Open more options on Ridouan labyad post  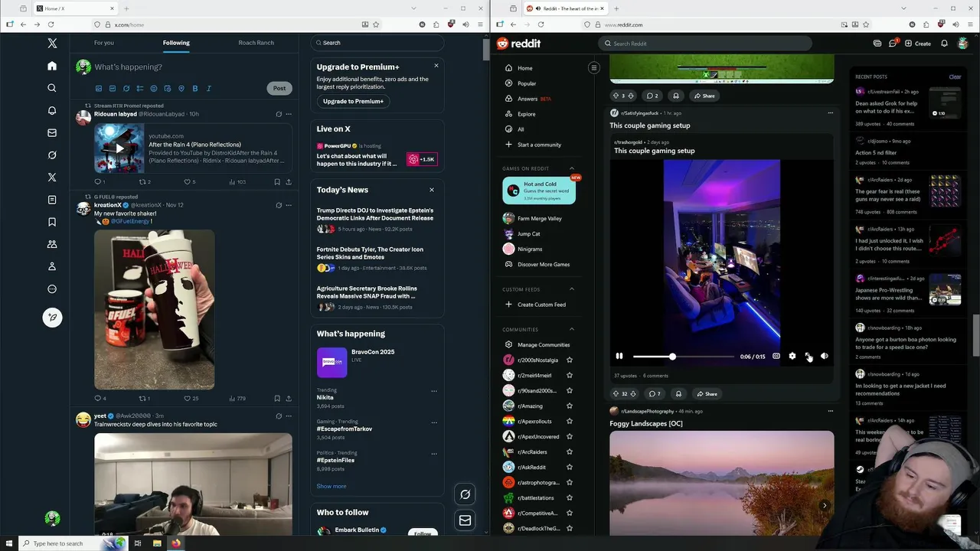(289, 114)
